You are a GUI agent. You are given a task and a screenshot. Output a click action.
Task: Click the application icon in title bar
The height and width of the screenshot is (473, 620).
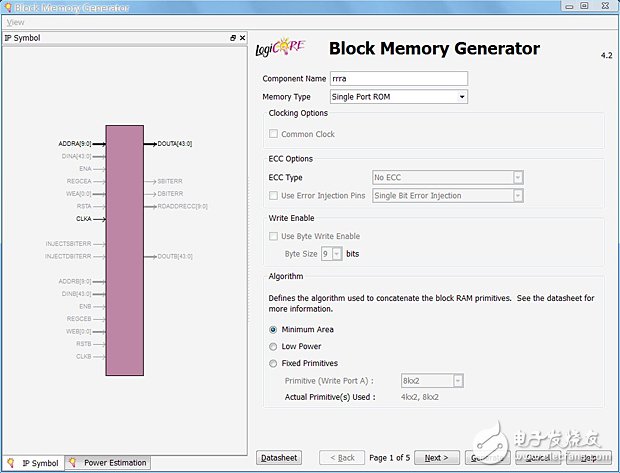click(8, 6)
